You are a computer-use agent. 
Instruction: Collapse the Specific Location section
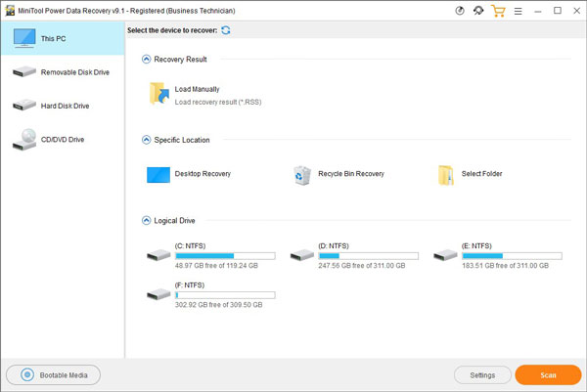pyautogui.click(x=147, y=140)
